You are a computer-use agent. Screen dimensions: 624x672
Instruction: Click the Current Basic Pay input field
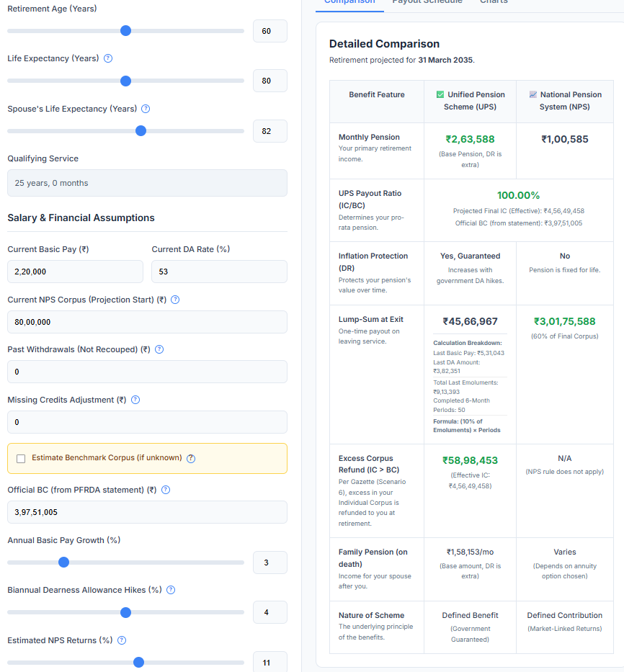coord(75,272)
